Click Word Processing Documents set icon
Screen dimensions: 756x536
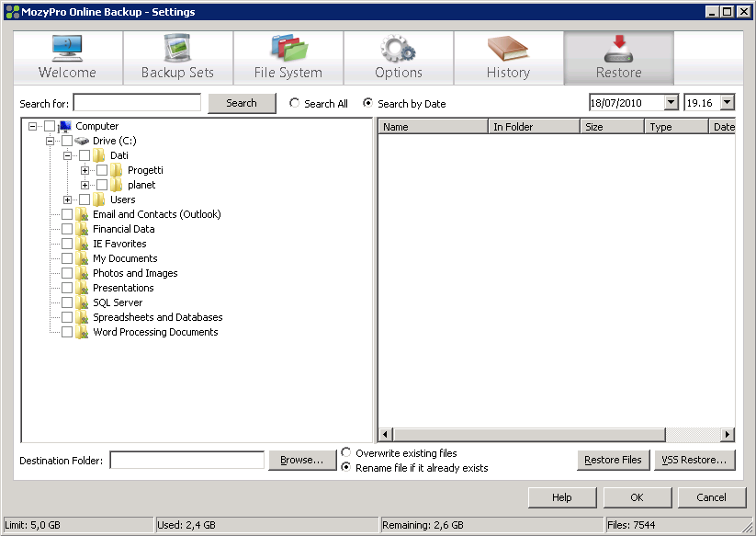(x=82, y=332)
